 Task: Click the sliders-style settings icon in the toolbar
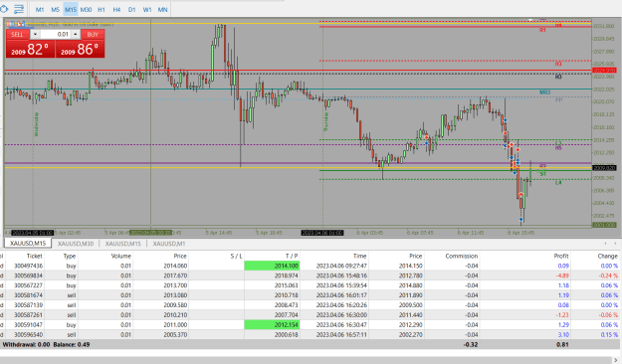click(x=19, y=9)
